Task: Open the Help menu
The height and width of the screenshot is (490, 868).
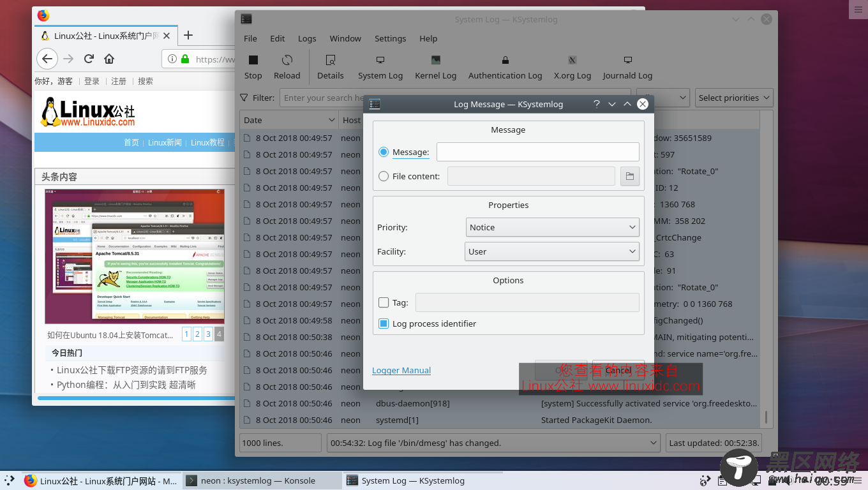Action: (428, 38)
